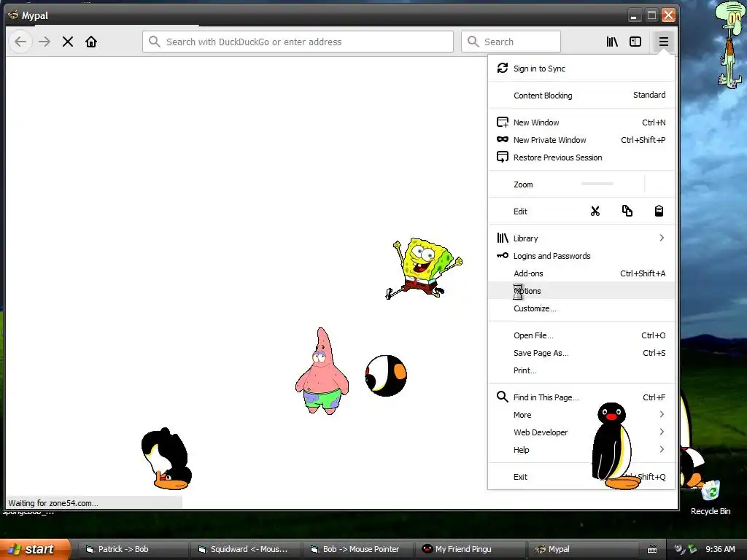Open Logins and Passwords

[x=581, y=256]
